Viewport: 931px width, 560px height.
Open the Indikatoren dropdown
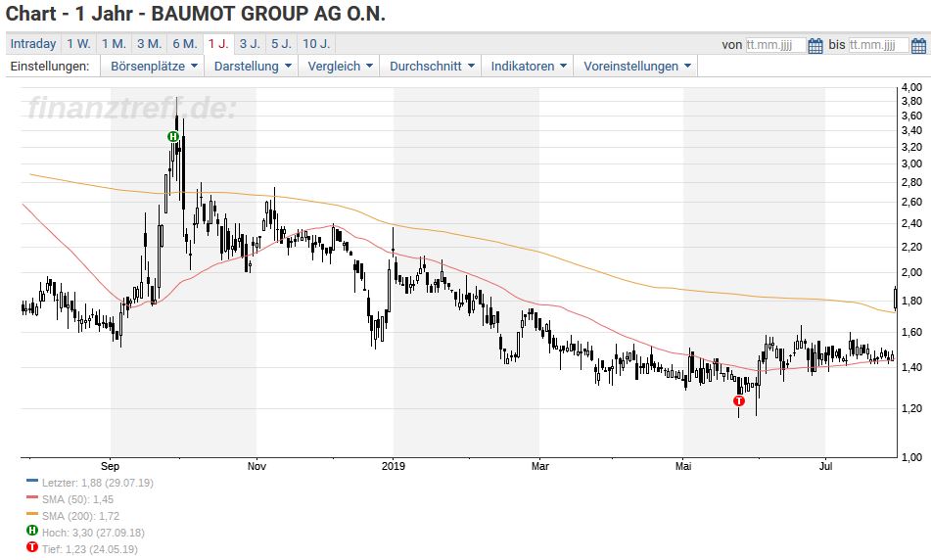(x=528, y=66)
